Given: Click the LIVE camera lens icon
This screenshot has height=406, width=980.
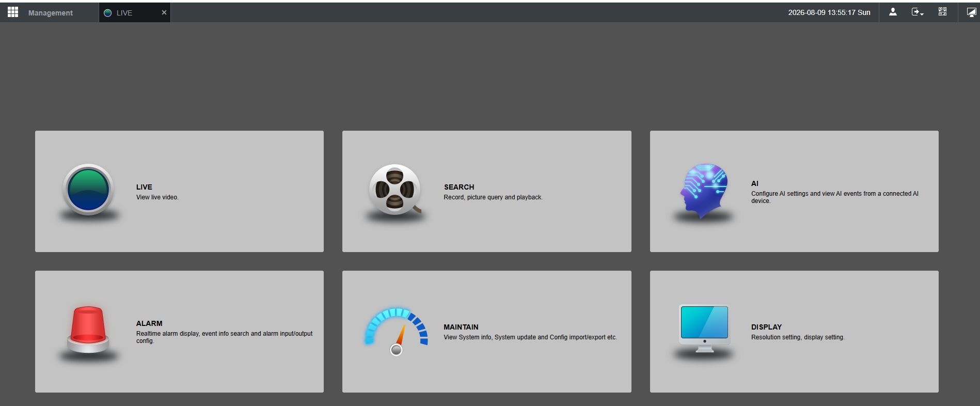Looking at the screenshot, I should (x=88, y=190).
